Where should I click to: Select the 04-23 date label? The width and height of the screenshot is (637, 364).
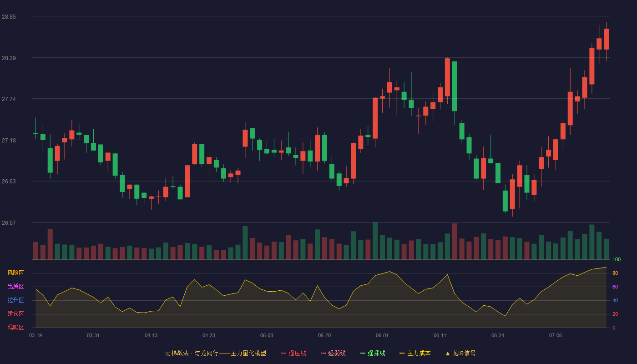pos(209,335)
